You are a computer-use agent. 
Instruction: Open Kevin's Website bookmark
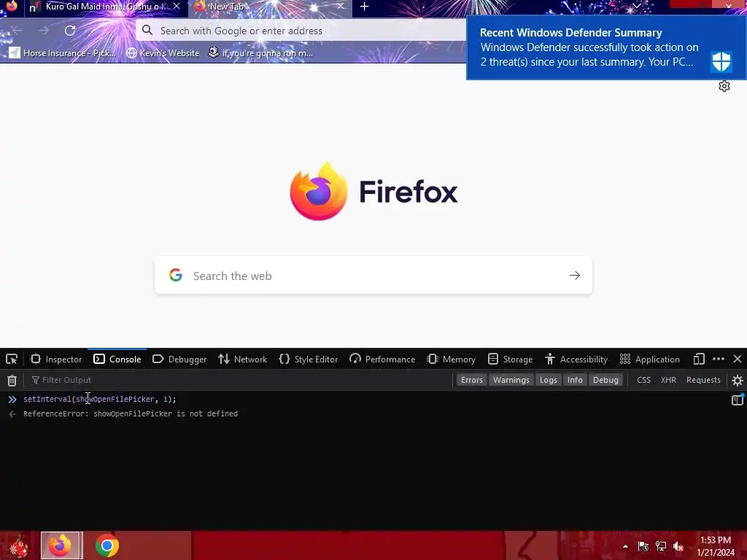[163, 52]
